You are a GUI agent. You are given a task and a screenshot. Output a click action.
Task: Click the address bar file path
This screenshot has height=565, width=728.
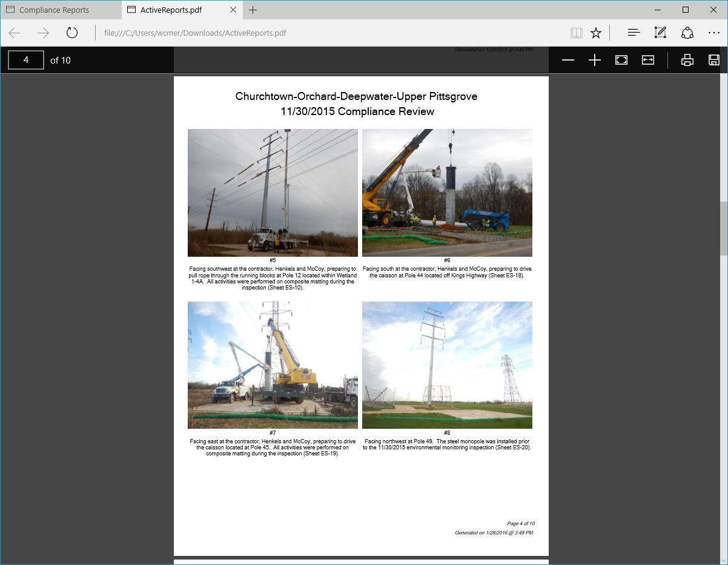tap(195, 33)
